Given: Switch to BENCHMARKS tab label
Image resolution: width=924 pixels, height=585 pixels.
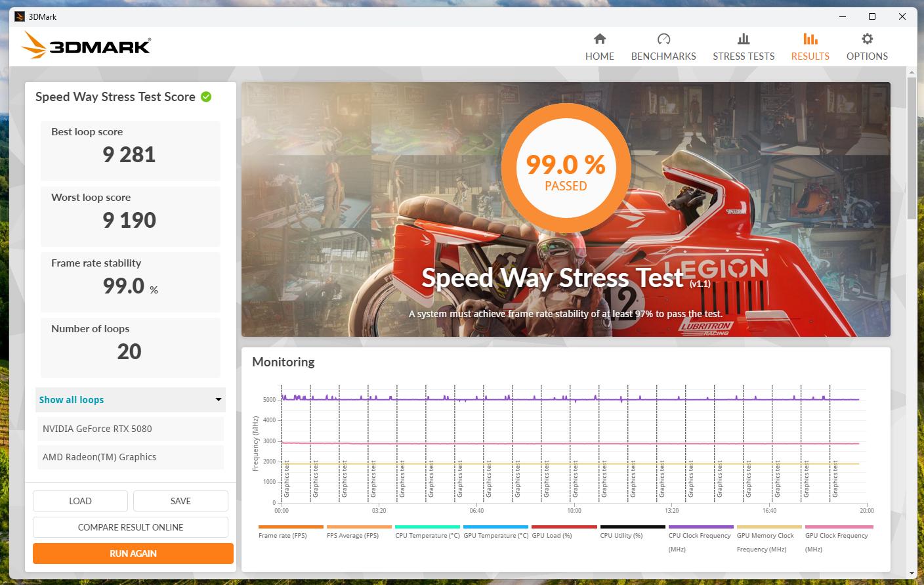Looking at the screenshot, I should click(663, 56).
